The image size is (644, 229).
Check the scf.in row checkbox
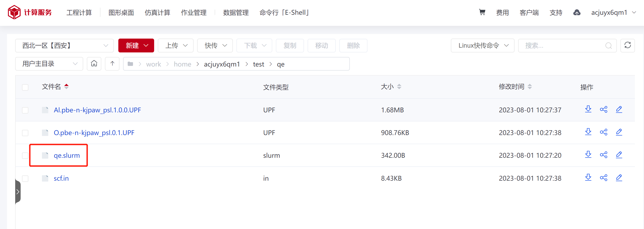point(25,178)
